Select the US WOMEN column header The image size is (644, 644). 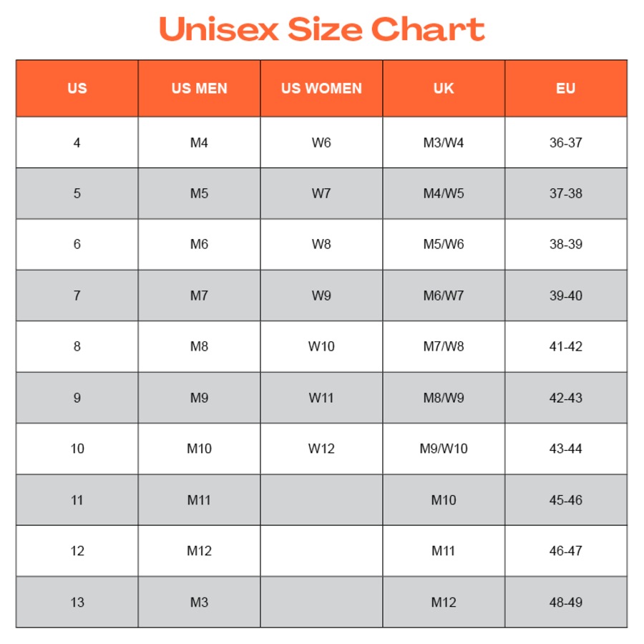(321, 89)
